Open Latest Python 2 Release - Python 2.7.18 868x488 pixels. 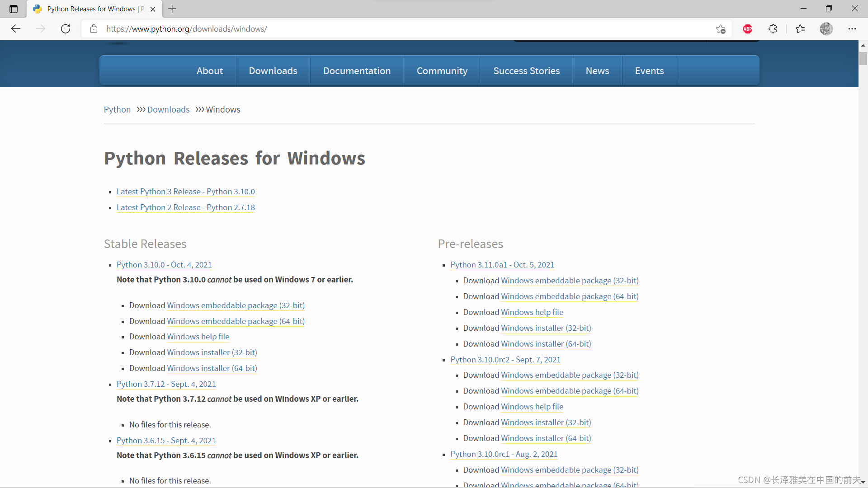coord(186,207)
